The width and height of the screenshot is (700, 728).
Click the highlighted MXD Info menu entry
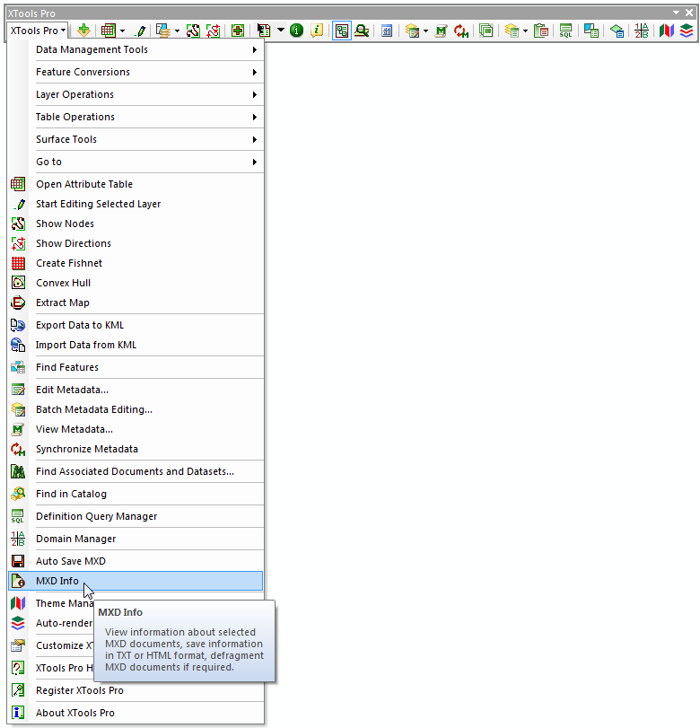(x=136, y=582)
